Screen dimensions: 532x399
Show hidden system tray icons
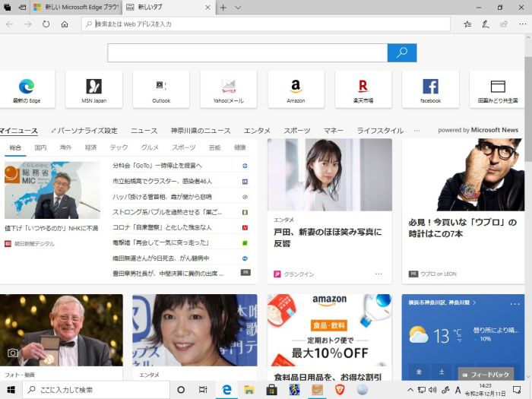point(410,390)
